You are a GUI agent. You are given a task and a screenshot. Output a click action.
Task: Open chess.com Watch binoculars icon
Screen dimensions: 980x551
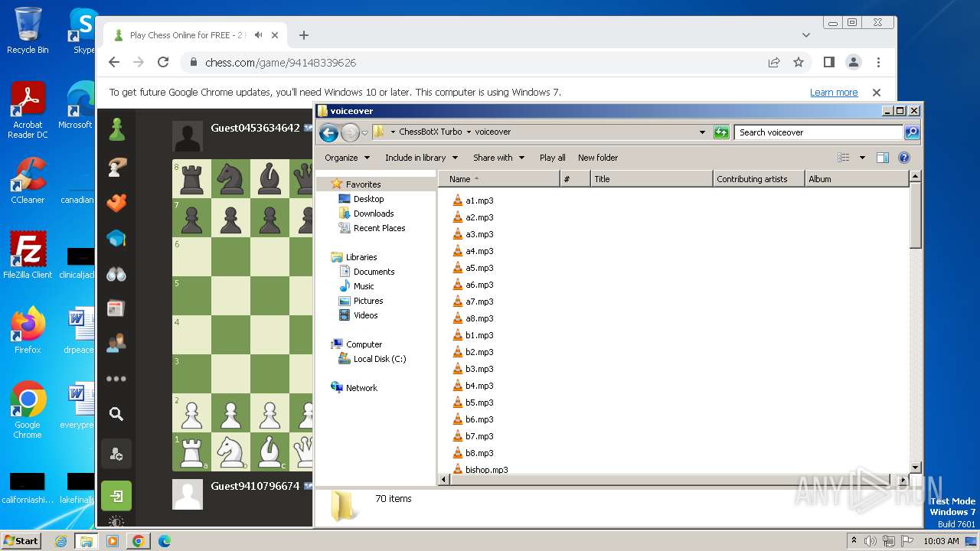[x=116, y=274]
